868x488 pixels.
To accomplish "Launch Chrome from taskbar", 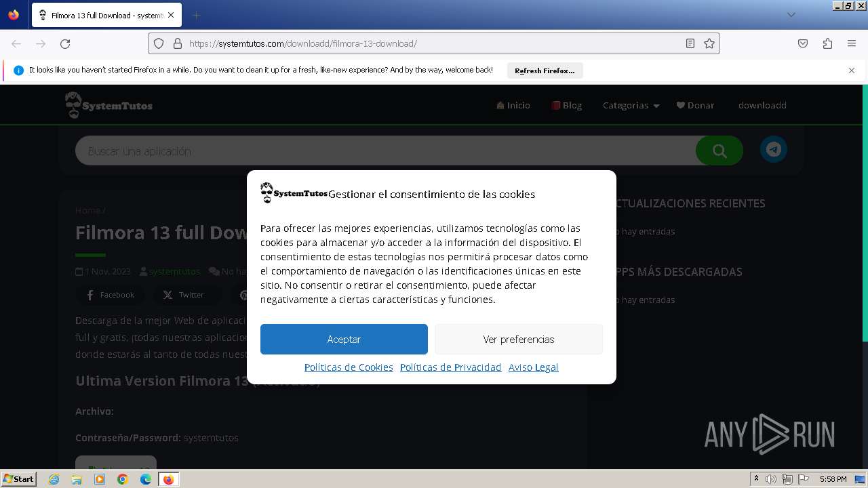I will pyautogui.click(x=123, y=479).
